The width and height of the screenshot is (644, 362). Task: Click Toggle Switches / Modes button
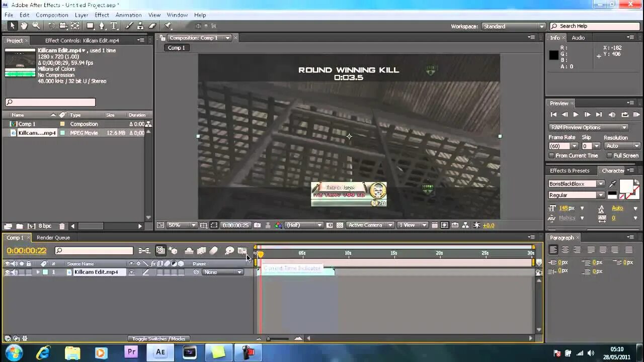point(158,338)
